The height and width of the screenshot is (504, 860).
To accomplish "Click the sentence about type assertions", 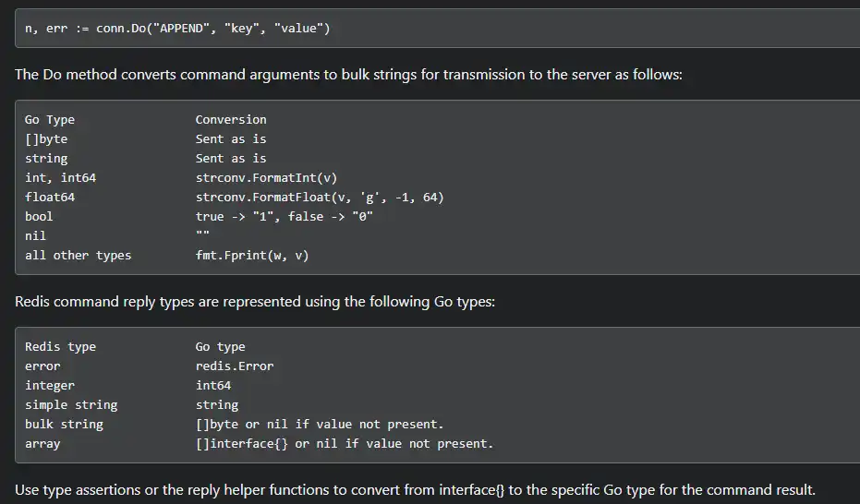I will click(x=415, y=489).
